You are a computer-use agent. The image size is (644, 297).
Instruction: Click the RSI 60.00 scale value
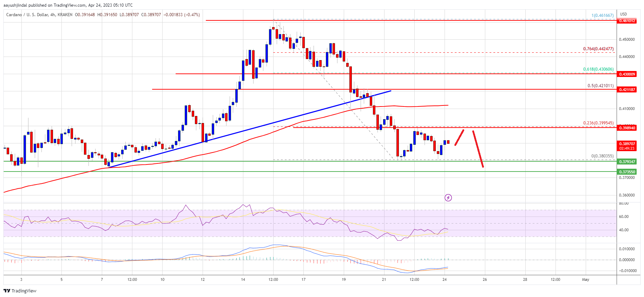pyautogui.click(x=624, y=217)
